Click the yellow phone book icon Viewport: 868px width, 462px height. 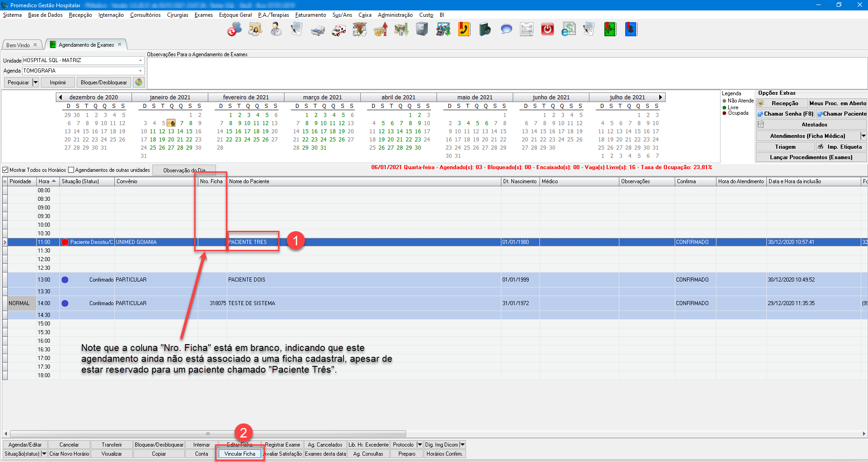[x=464, y=30]
